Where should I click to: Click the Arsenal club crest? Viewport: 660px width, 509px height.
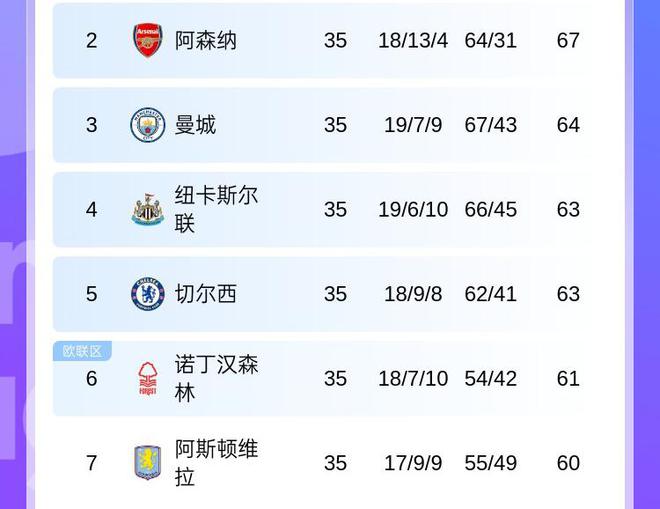[x=148, y=41]
